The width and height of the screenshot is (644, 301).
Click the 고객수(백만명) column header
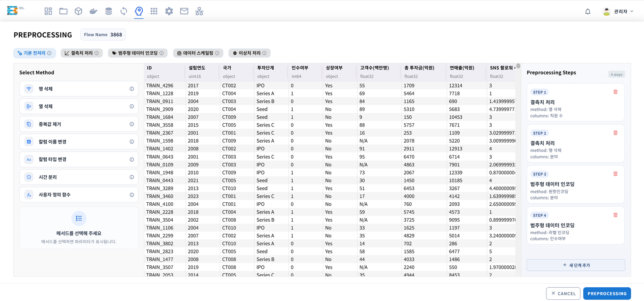coord(379,72)
